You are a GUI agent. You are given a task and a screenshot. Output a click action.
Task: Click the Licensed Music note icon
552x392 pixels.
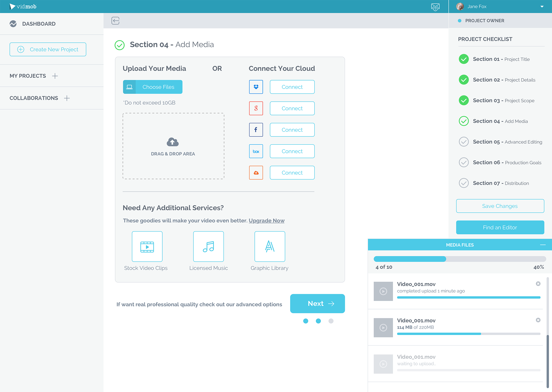208,246
